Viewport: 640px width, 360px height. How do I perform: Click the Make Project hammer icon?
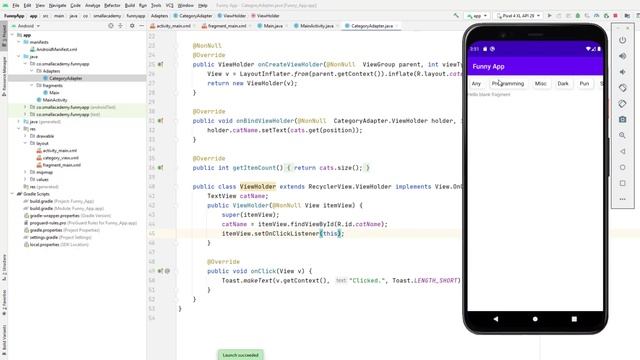(x=456, y=16)
